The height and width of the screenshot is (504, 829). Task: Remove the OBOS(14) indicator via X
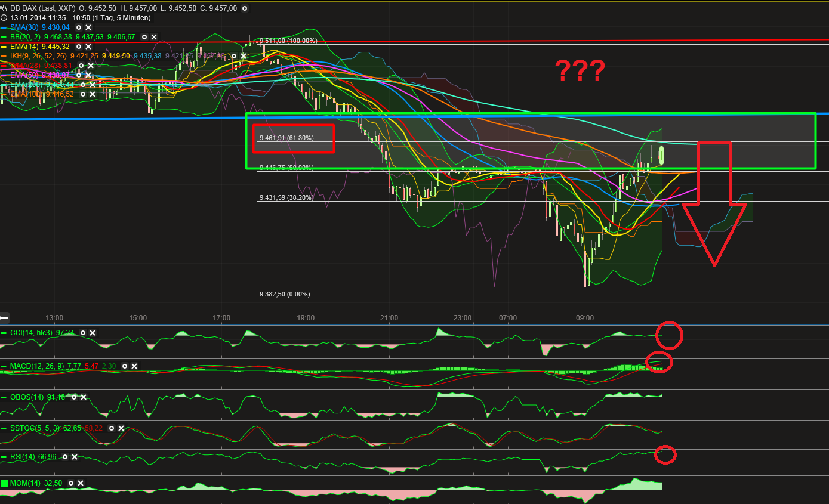point(83,397)
